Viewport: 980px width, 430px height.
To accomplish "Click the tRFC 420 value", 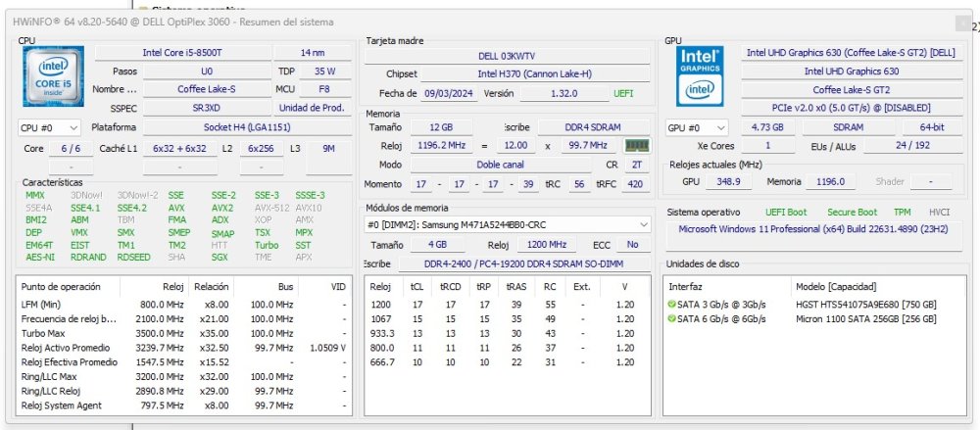I will [636, 184].
